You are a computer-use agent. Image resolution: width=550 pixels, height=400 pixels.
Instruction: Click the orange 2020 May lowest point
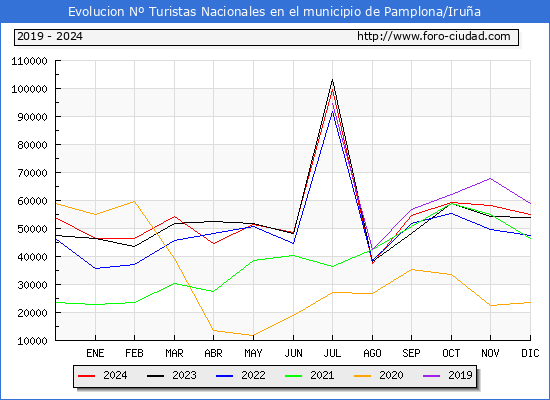253,335
